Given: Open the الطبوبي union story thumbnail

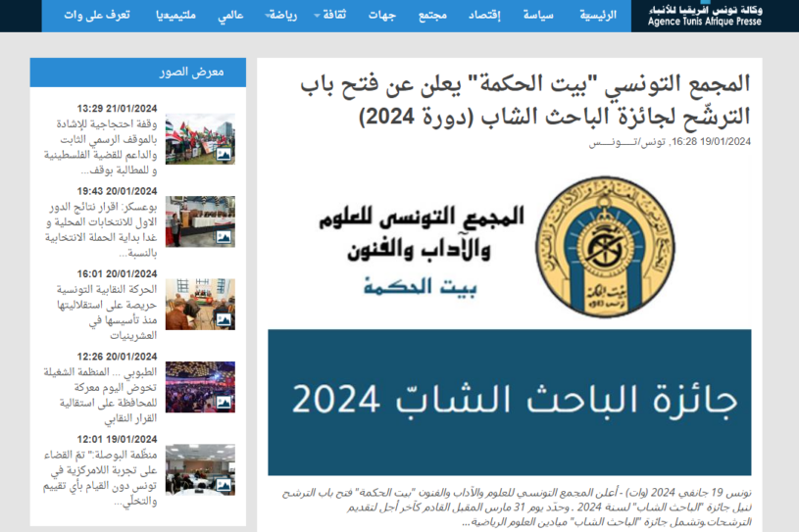Looking at the screenshot, I should [x=200, y=386].
